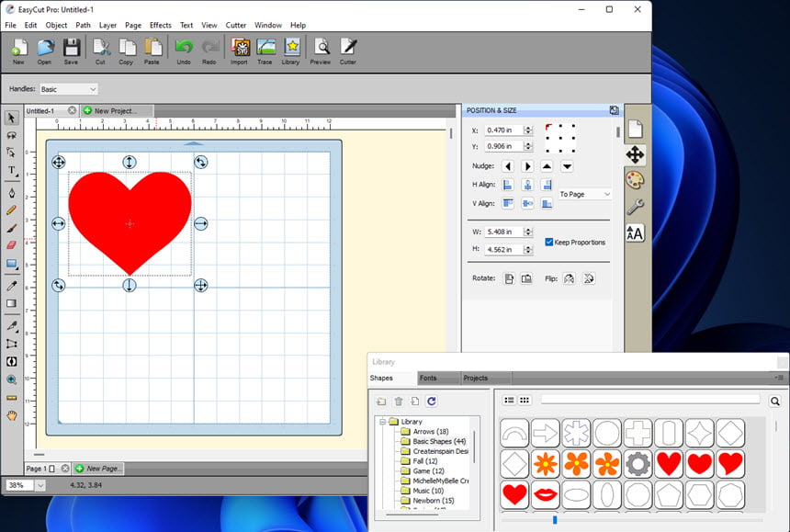The width and height of the screenshot is (790, 532).
Task: Open the Layer menu
Action: (107, 25)
